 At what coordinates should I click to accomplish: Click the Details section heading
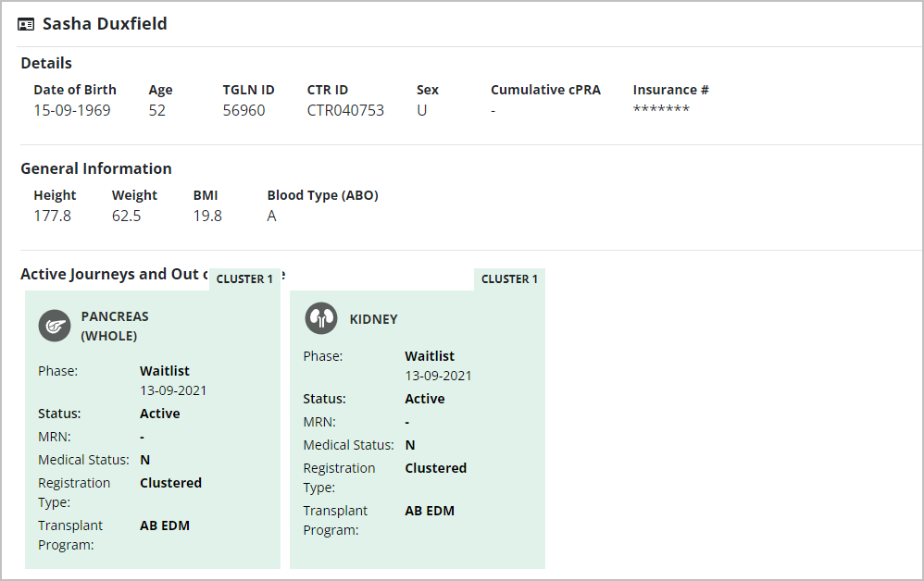tap(46, 63)
